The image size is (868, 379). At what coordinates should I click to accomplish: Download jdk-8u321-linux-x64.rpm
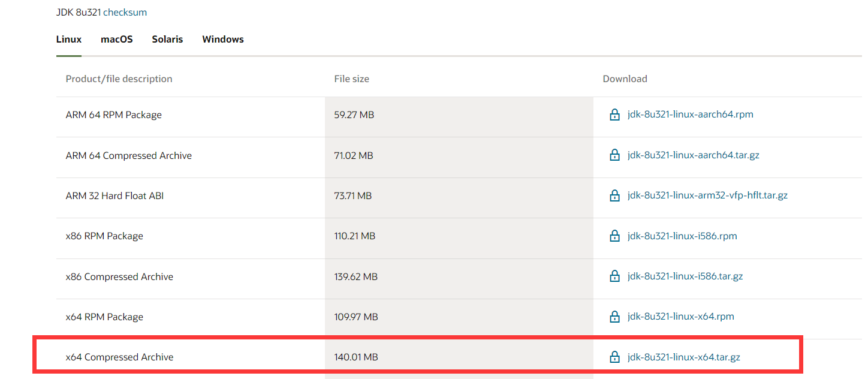(x=681, y=317)
